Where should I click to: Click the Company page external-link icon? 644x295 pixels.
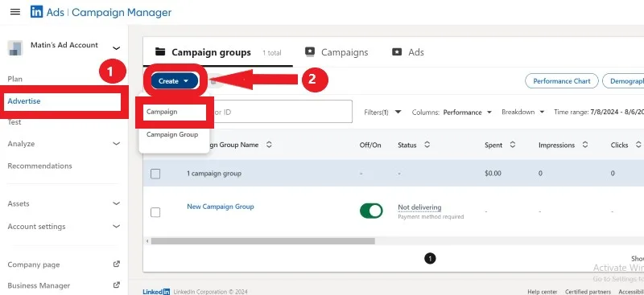(116, 264)
